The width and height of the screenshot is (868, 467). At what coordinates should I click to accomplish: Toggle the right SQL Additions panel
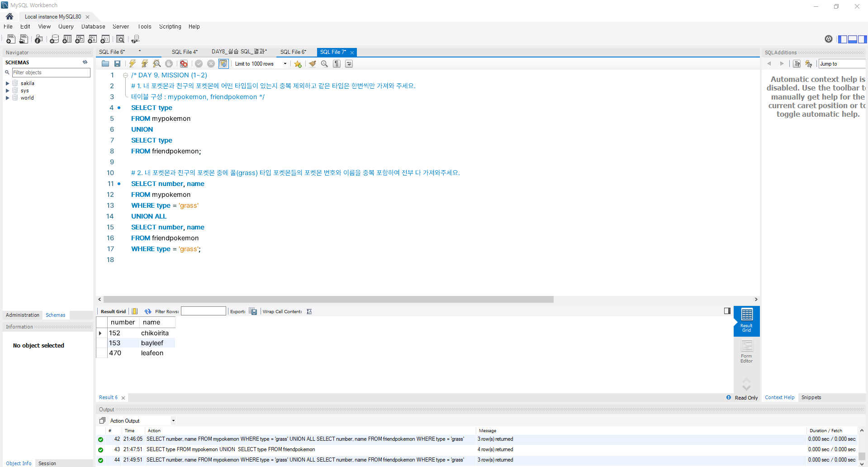(862, 39)
